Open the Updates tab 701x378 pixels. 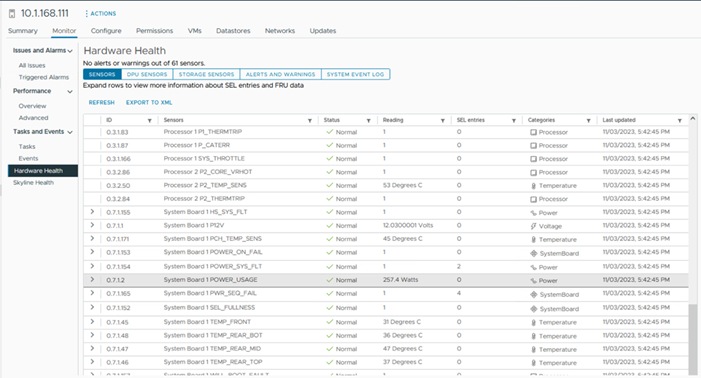pos(323,31)
